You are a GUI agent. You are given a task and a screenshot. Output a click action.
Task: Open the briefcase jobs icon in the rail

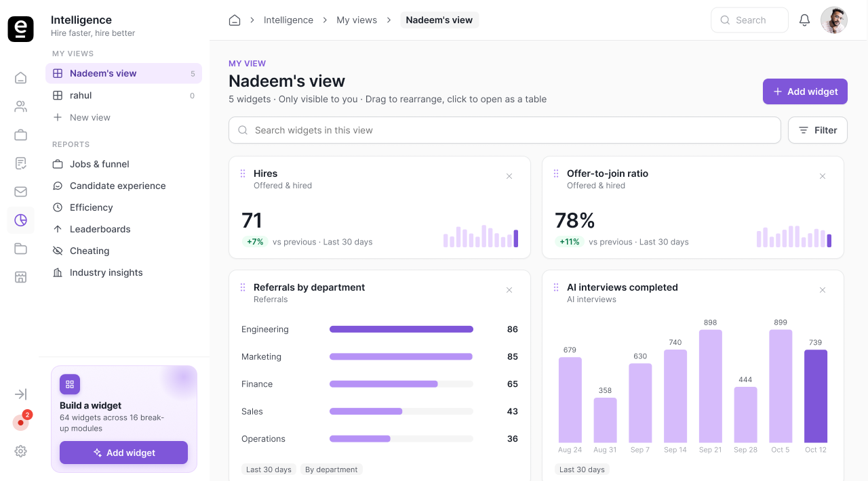click(x=20, y=135)
